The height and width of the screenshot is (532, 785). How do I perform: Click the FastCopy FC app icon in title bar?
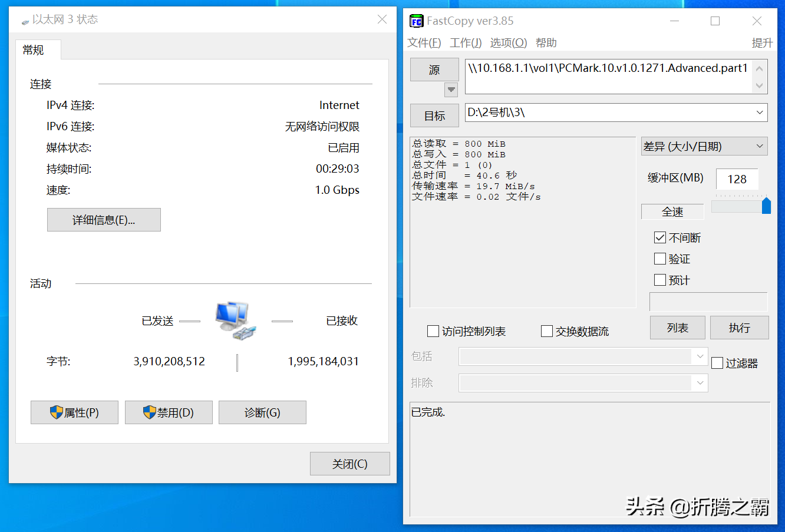(x=416, y=21)
